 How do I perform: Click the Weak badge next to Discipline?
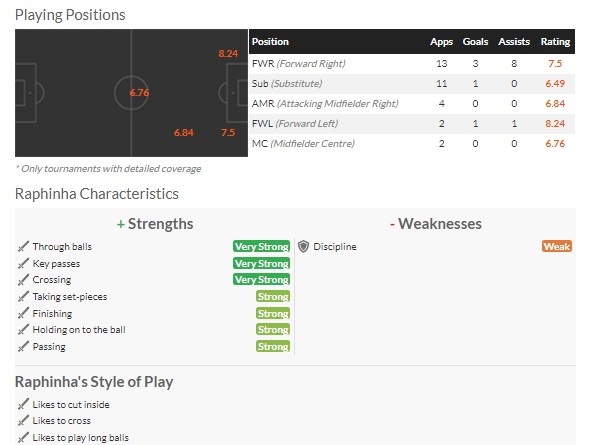pos(557,246)
